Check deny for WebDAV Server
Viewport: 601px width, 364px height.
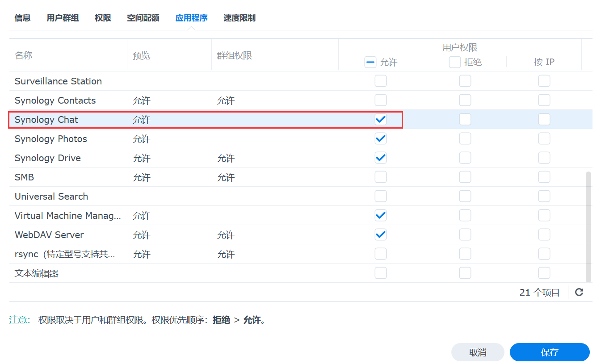[x=465, y=234]
